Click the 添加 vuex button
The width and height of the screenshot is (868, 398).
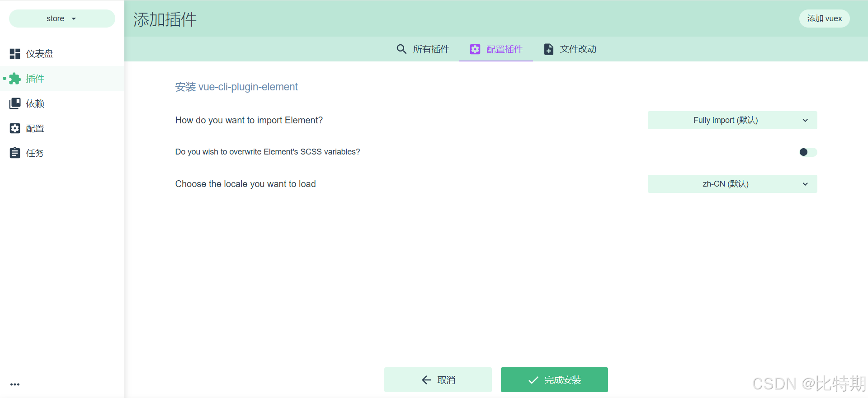[825, 19]
